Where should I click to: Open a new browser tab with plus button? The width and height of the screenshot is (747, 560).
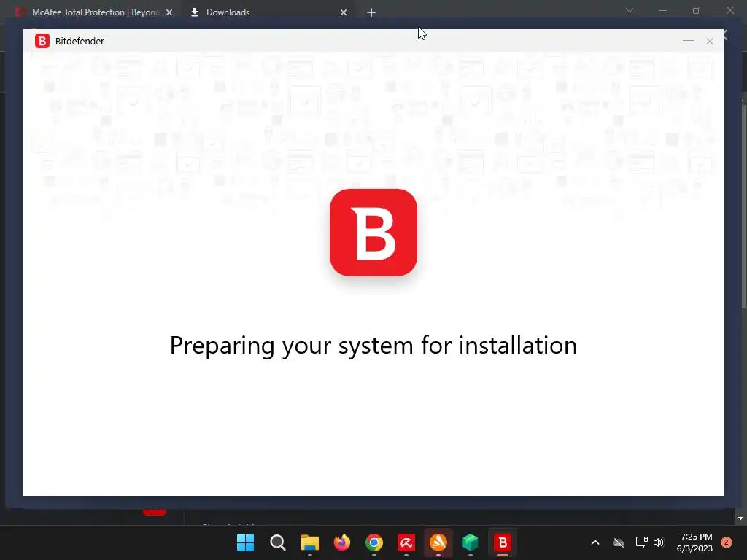coord(371,12)
